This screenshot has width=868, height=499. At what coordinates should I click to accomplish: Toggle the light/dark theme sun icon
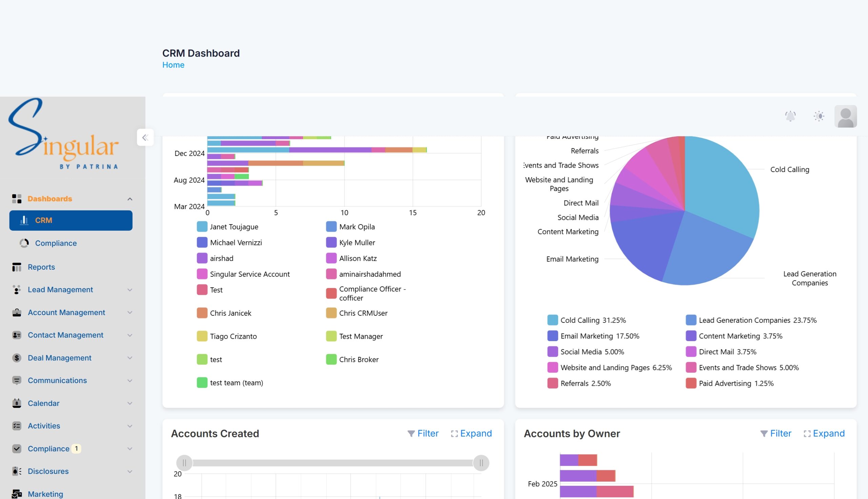pos(818,116)
